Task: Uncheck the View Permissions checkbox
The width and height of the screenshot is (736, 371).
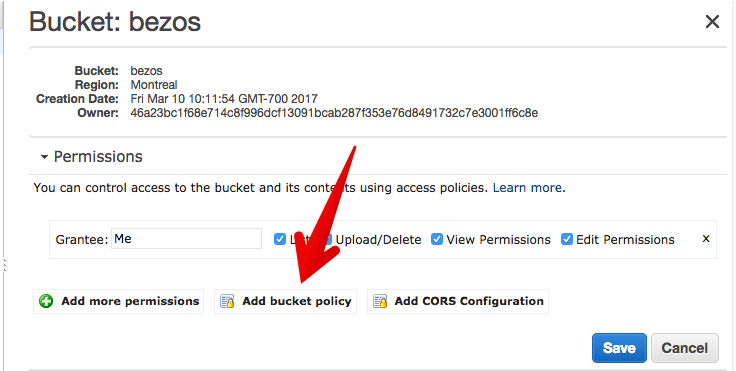Action: 437,239
